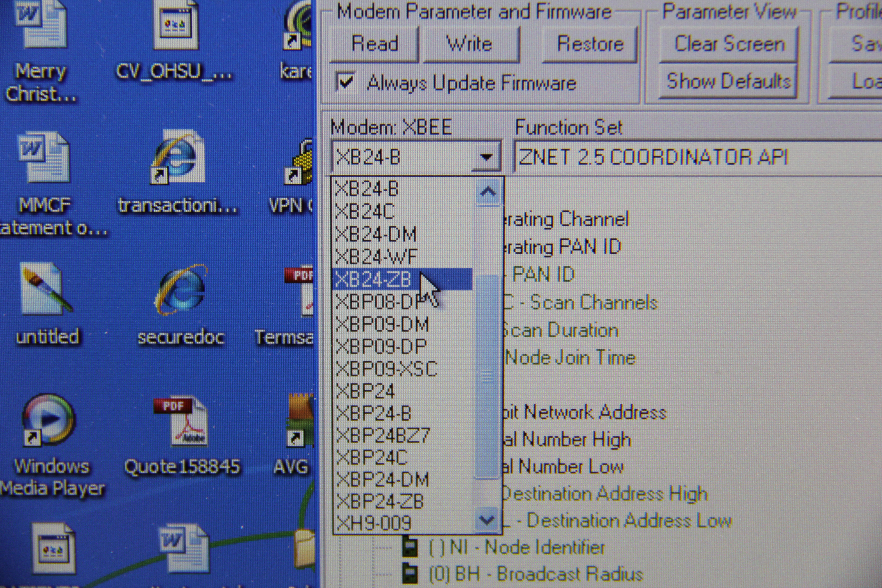The image size is (882, 588).
Task: Choose XB24-DM in the modem list
Action: click(403, 234)
